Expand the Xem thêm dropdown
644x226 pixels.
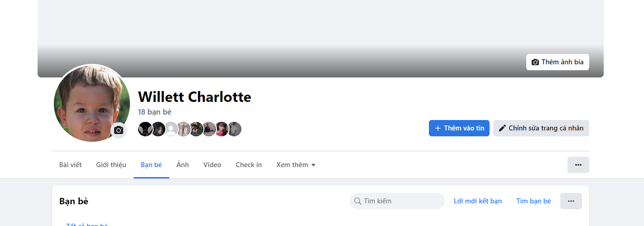(296, 165)
